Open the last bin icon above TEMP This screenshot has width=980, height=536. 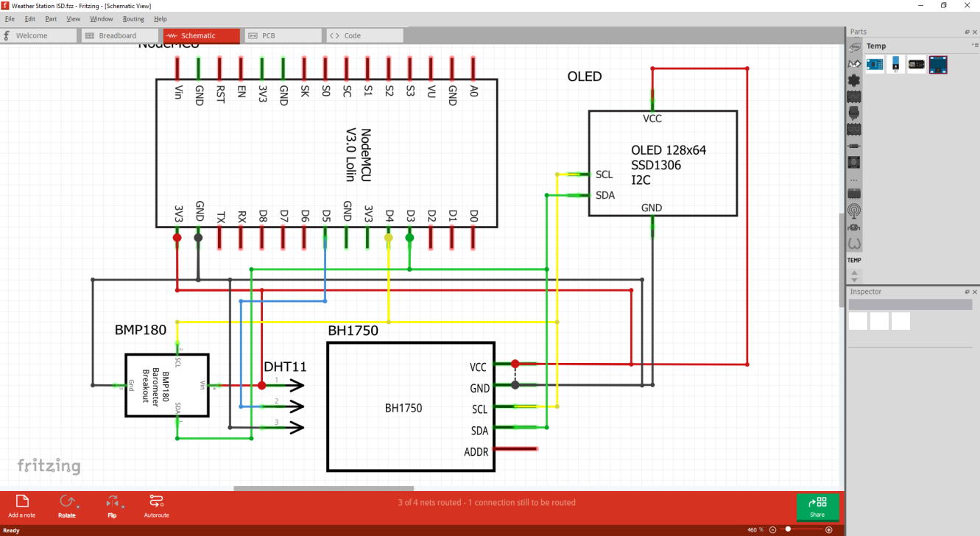(854, 243)
